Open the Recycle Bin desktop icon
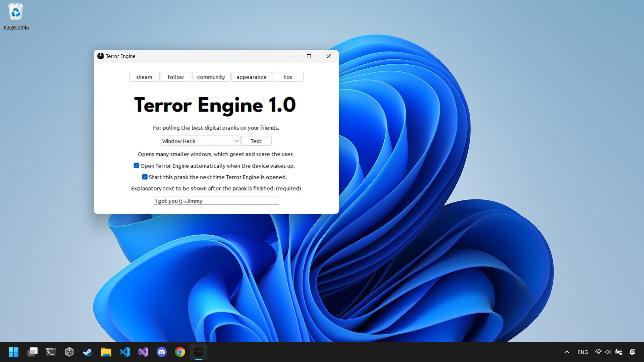Viewport: 644px width, 362px height. pos(15,16)
